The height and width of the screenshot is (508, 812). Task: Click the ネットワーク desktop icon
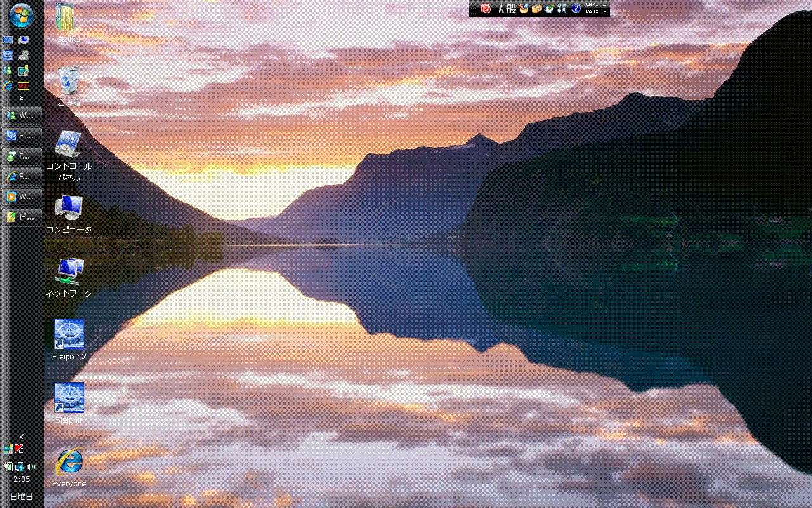pos(69,272)
